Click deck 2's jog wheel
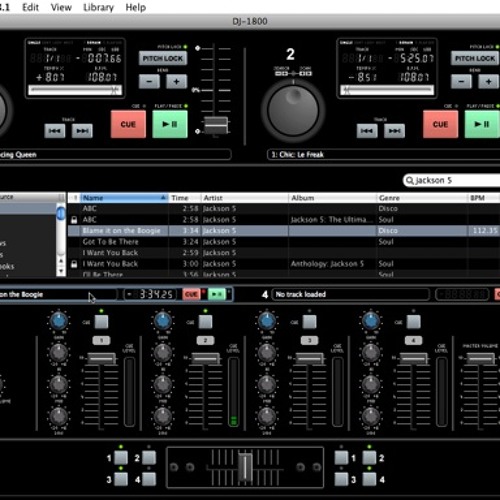Image resolution: width=500 pixels, height=500 pixels. coord(293,110)
